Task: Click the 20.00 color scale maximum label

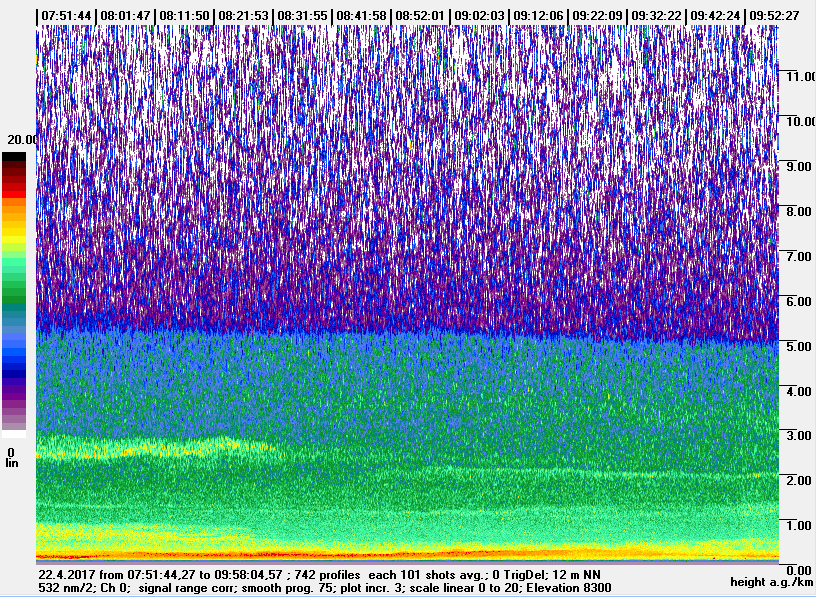Action: click(21, 139)
